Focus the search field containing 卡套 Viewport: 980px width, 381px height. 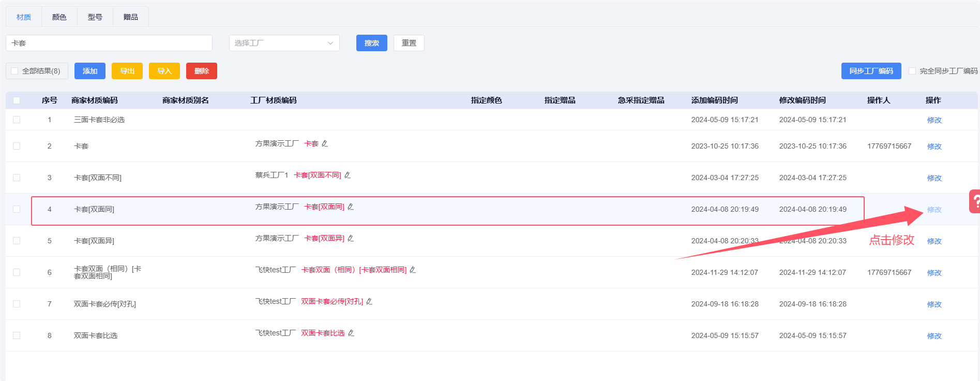(109, 43)
